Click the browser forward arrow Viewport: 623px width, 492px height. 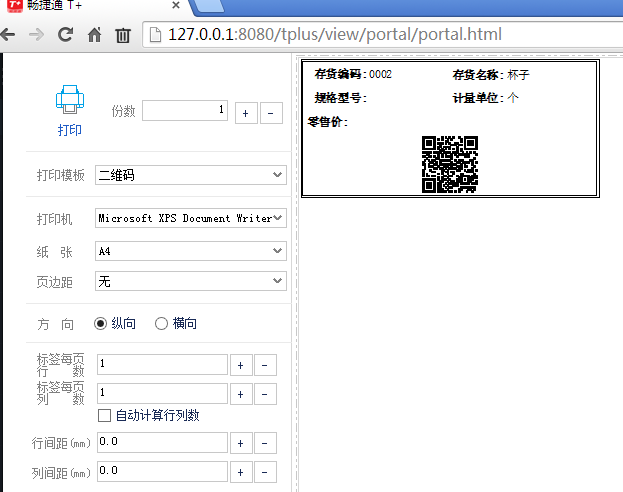[36, 35]
